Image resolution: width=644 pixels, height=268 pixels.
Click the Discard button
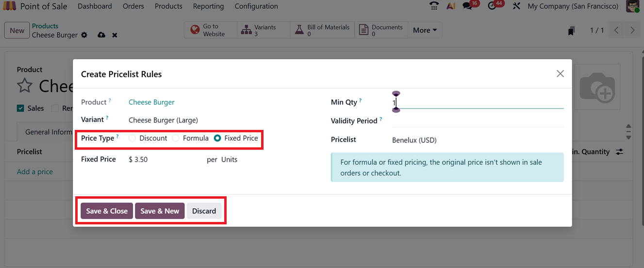click(x=204, y=211)
